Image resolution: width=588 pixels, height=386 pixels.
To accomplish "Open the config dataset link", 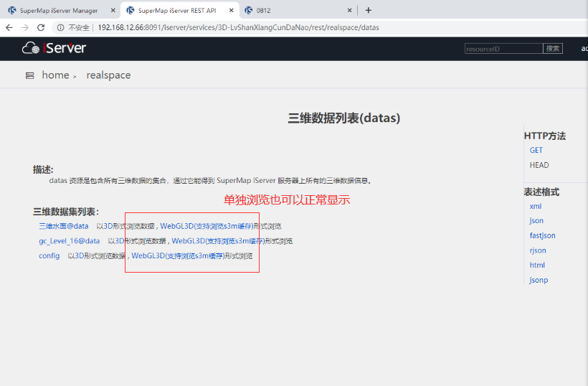I will click(49, 256).
